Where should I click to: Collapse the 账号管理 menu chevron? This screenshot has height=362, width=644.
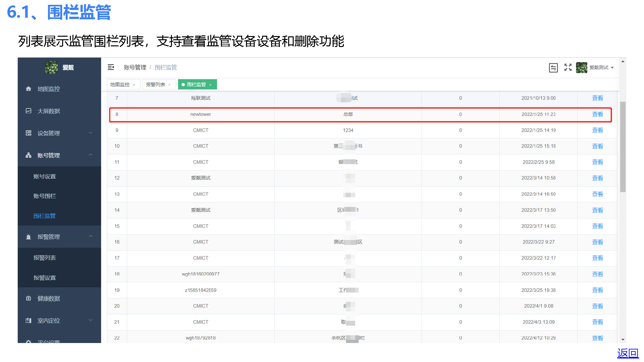click(91, 155)
